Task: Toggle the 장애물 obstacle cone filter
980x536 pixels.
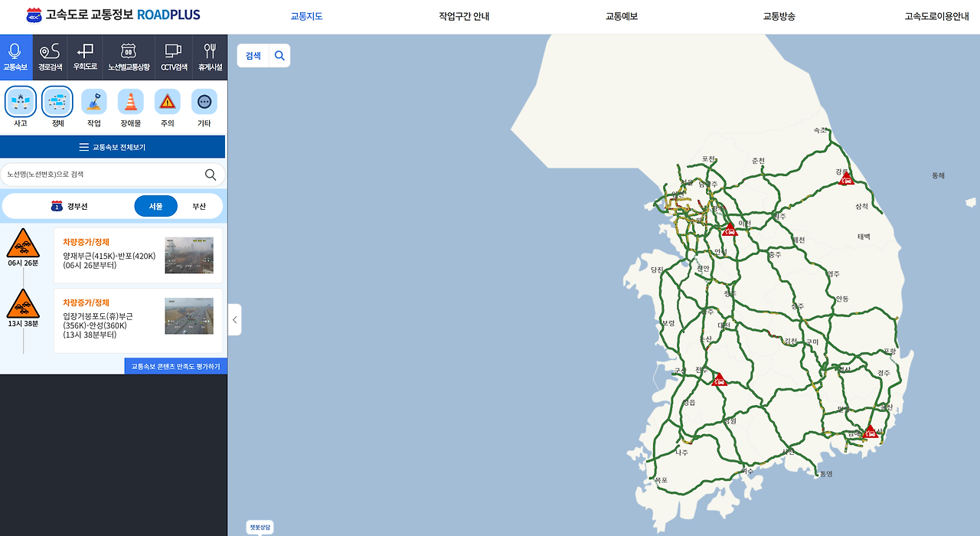Action: click(130, 101)
